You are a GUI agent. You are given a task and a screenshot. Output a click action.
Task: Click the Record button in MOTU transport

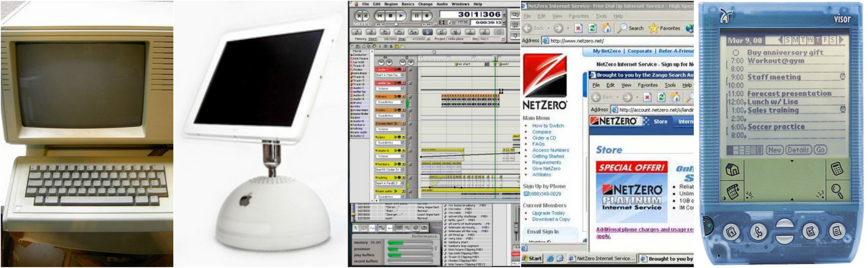[x=427, y=16]
